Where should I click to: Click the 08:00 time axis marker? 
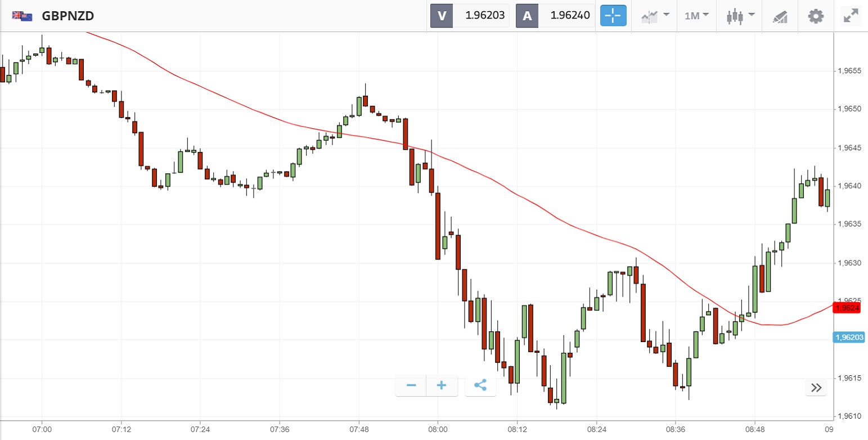click(438, 429)
